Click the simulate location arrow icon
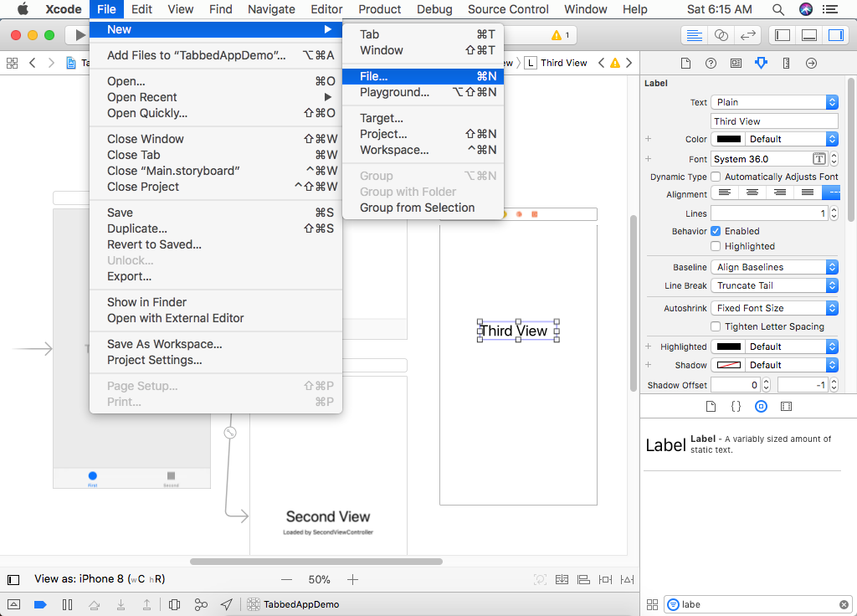Image resolution: width=857 pixels, height=616 pixels. click(x=226, y=604)
